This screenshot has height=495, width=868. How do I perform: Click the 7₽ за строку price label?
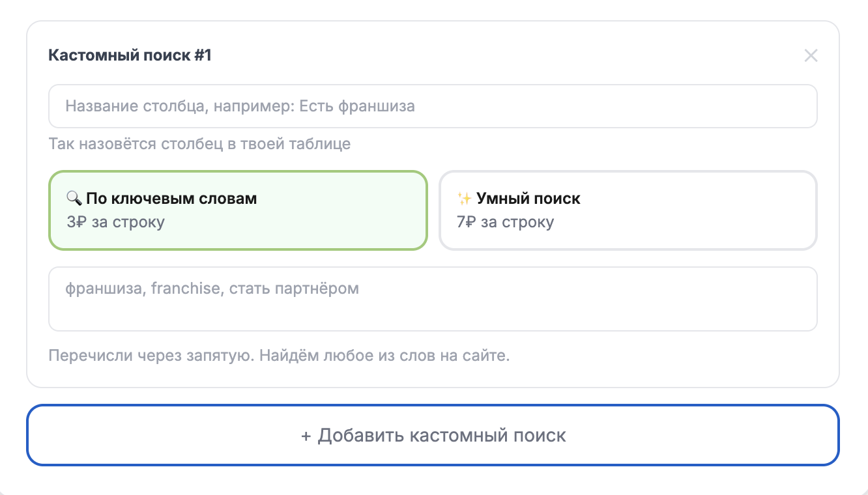[x=507, y=222]
